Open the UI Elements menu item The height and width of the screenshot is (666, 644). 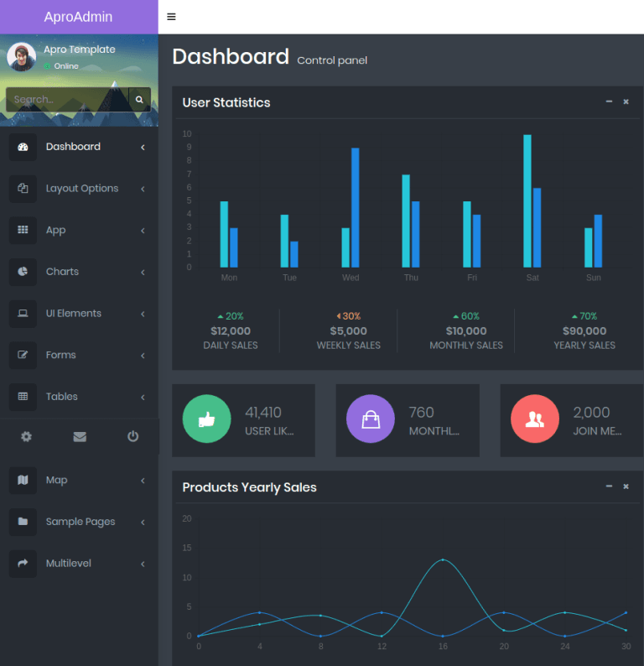tap(79, 314)
